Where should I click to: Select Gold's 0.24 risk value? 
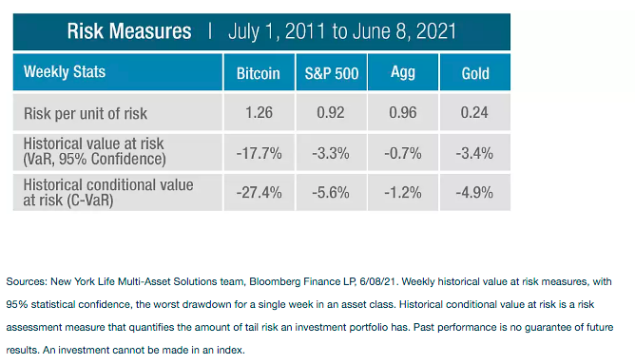click(475, 112)
